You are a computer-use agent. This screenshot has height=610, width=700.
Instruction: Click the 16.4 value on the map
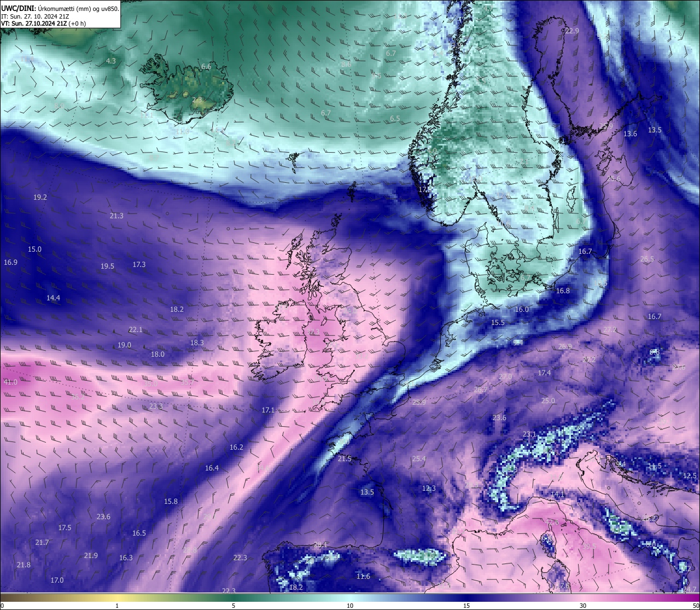(x=212, y=468)
